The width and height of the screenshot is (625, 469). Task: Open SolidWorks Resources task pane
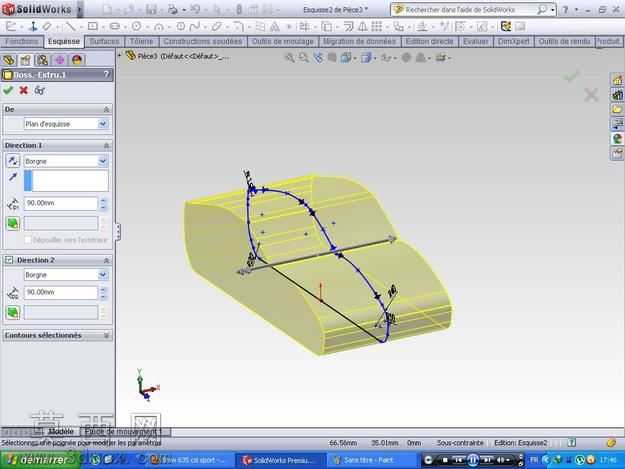617,80
